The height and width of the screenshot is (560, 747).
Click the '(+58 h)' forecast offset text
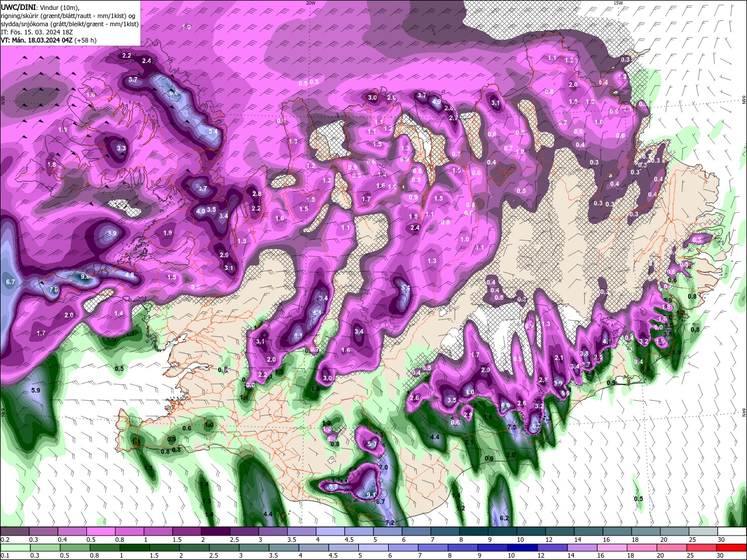[85, 40]
